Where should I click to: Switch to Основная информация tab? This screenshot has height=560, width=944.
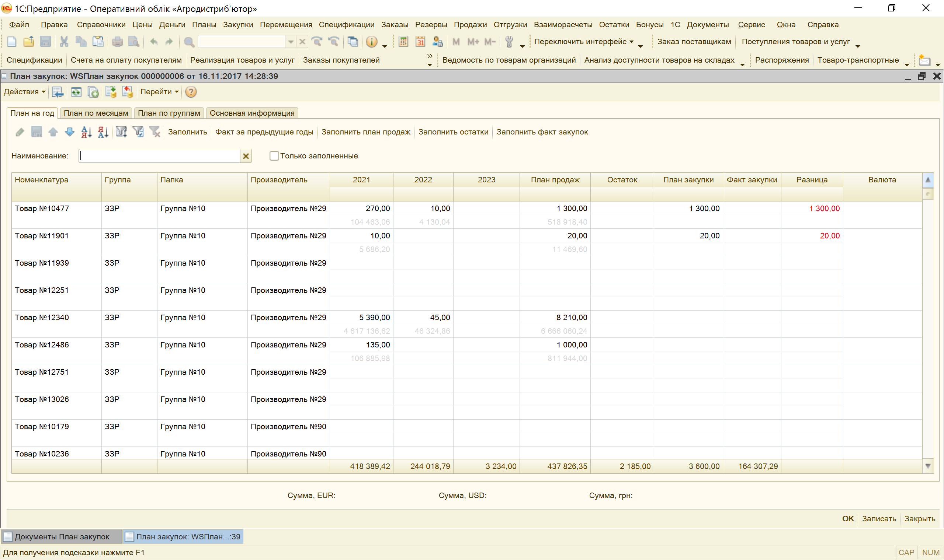(252, 113)
